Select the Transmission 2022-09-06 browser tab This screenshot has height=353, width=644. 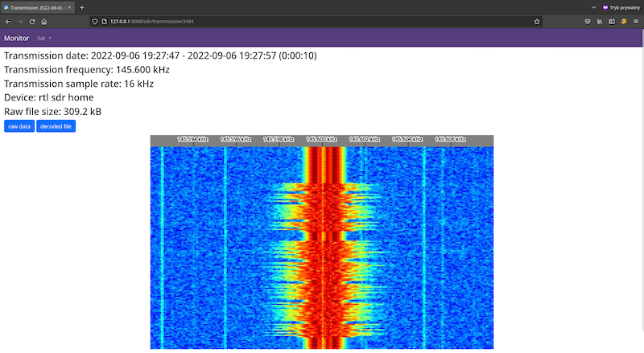[x=37, y=7]
